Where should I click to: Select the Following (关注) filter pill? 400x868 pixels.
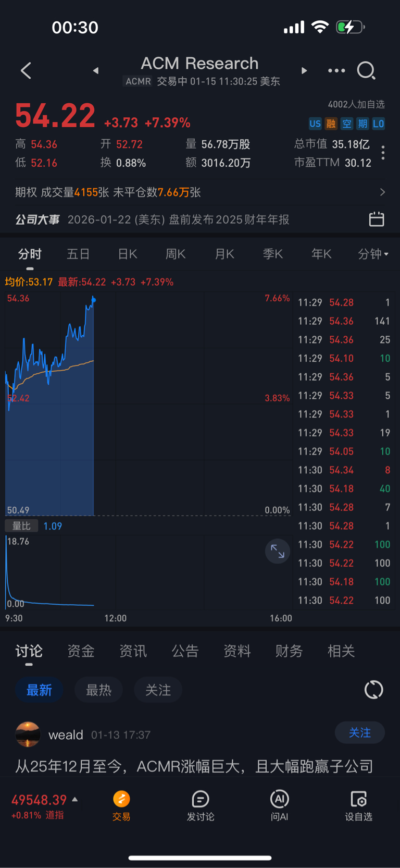(x=158, y=690)
